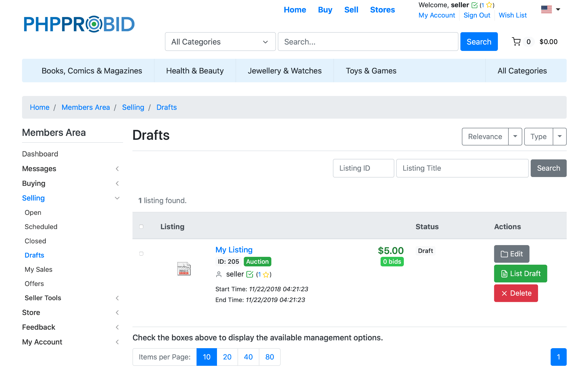Click the PHPProBid logo
This screenshot has width=588, height=368.
79,24
